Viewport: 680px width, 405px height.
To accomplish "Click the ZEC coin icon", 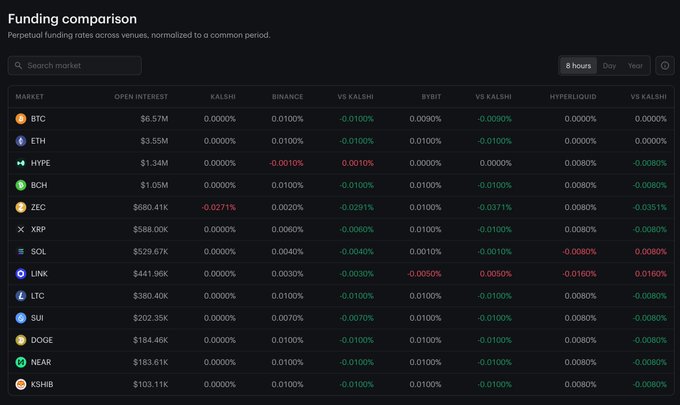I will point(21,207).
